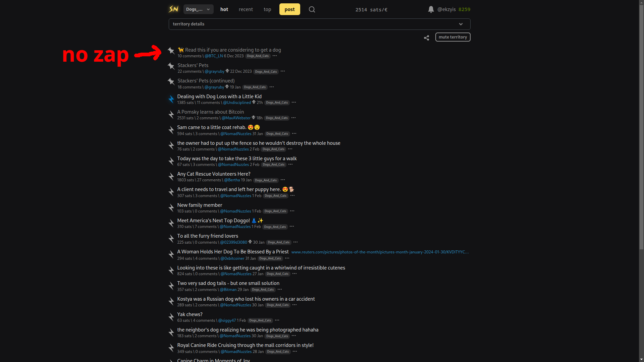This screenshot has height=362, width=644.
Task: Click the Stacker News logo icon
Action: click(173, 9)
